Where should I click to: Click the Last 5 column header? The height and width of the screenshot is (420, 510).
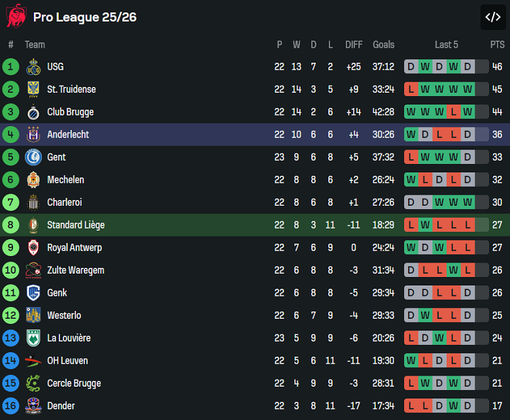point(447,44)
